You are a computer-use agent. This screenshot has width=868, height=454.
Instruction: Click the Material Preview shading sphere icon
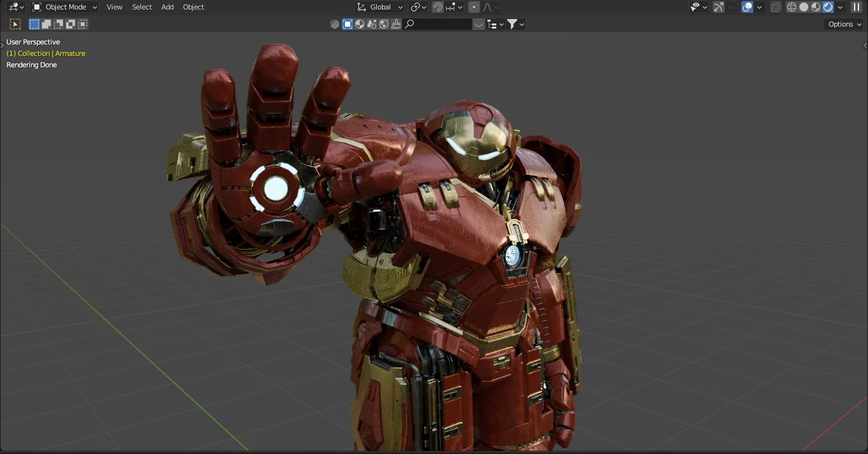click(817, 7)
